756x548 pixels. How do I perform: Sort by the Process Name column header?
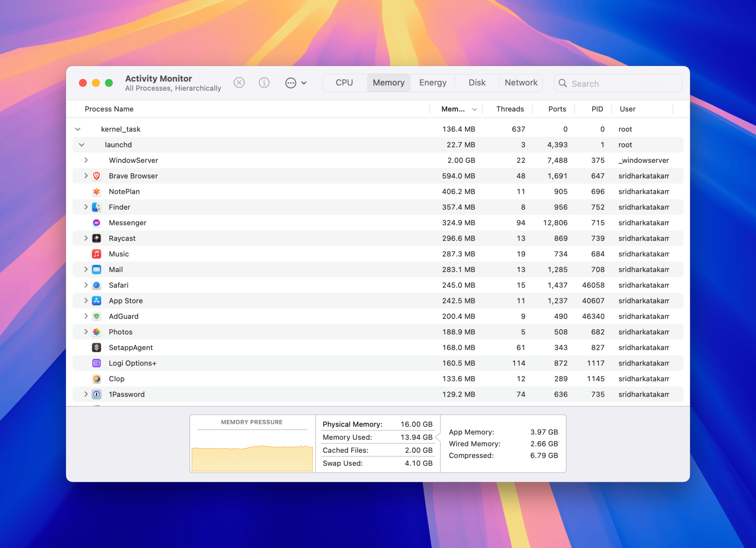(109, 109)
